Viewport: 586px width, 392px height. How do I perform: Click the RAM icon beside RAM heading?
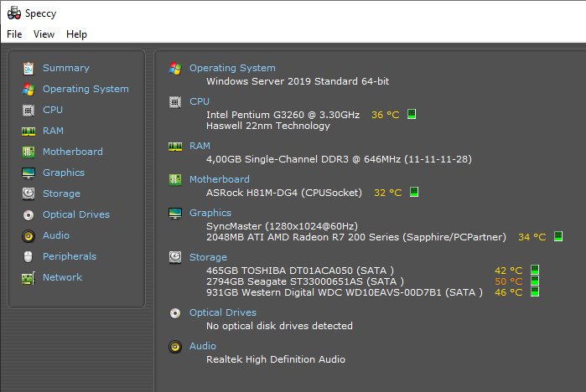[175, 147]
